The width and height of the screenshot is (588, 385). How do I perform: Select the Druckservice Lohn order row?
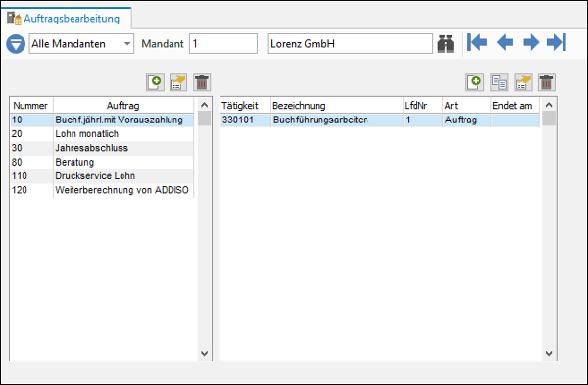click(102, 176)
